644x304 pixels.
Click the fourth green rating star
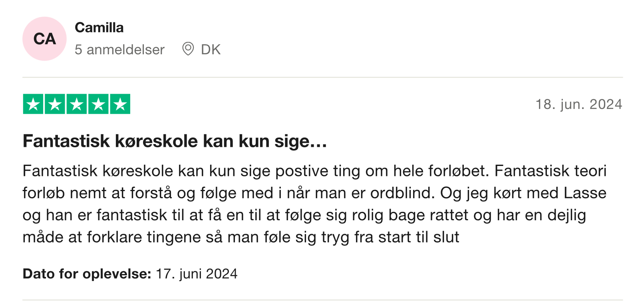[98, 104]
